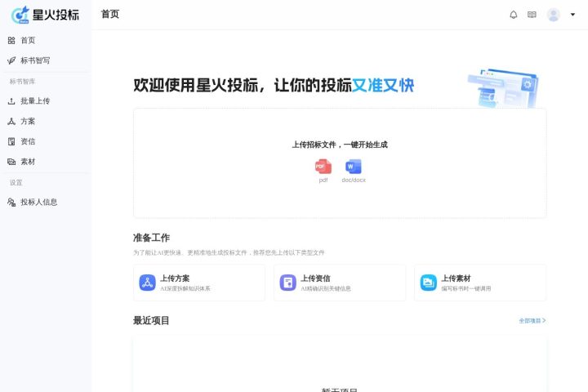Click the user avatar icon
The width and height of the screenshot is (588, 392).
[x=553, y=15]
